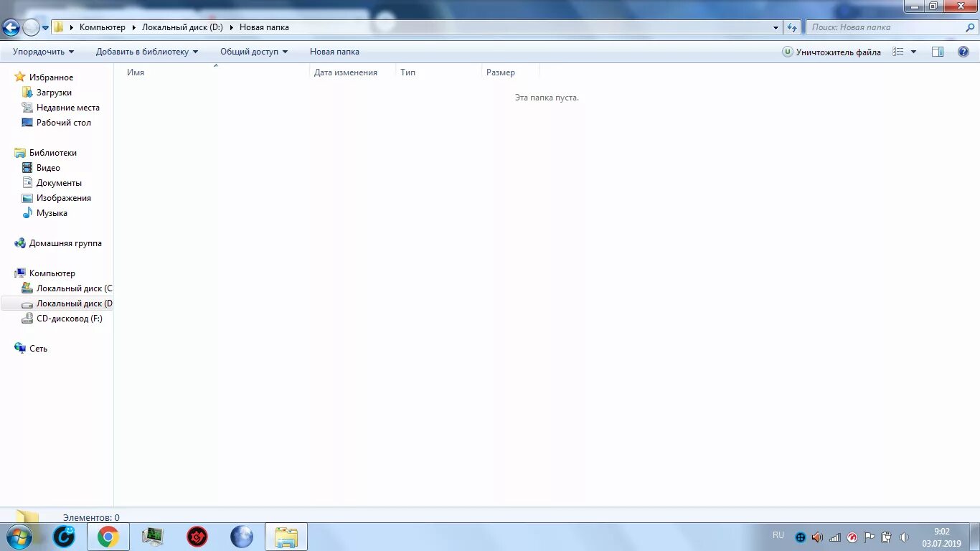Open the Упорядочить menu
The height and width of the screenshot is (551, 980).
point(43,52)
